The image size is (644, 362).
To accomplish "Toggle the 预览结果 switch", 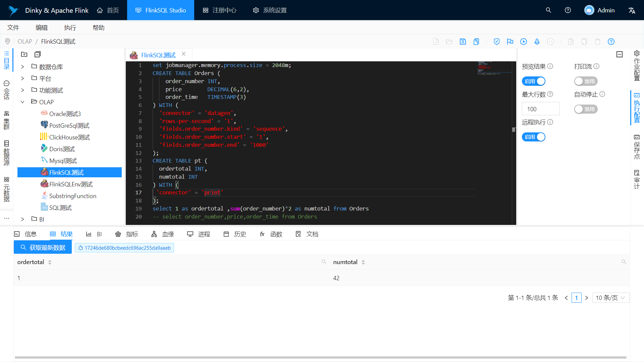I will tap(533, 81).
